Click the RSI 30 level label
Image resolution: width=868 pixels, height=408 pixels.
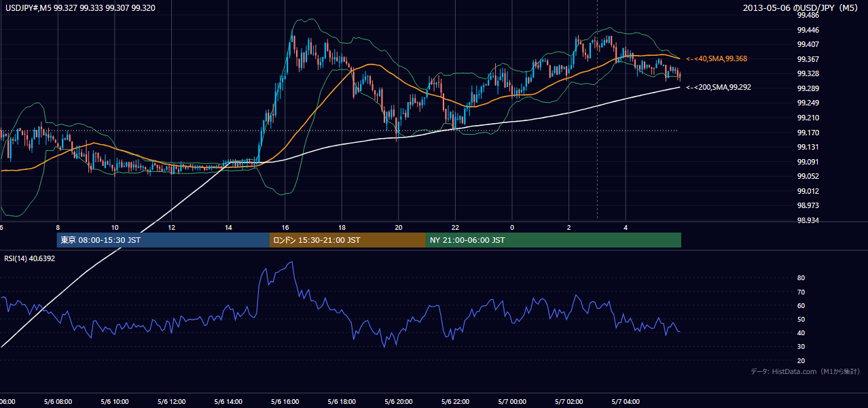coord(801,347)
